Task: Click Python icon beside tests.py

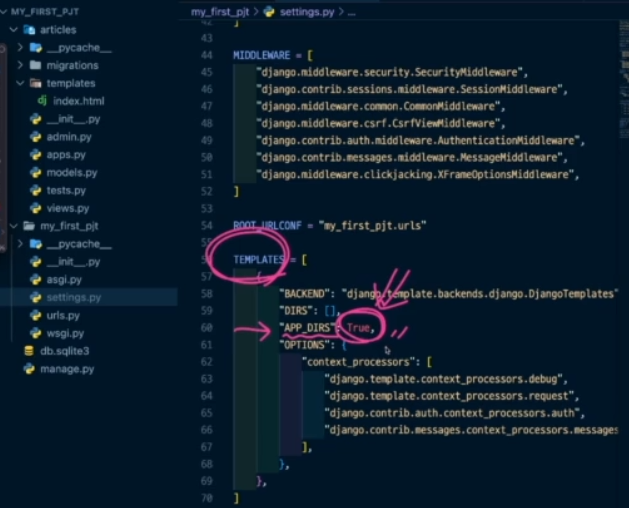Action: pos(36,190)
